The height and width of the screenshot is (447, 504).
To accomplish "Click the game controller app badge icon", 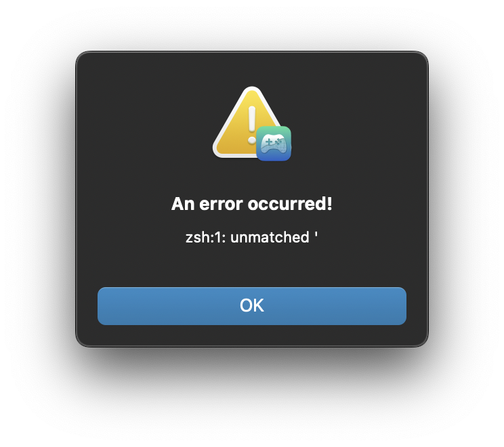I will (x=274, y=144).
